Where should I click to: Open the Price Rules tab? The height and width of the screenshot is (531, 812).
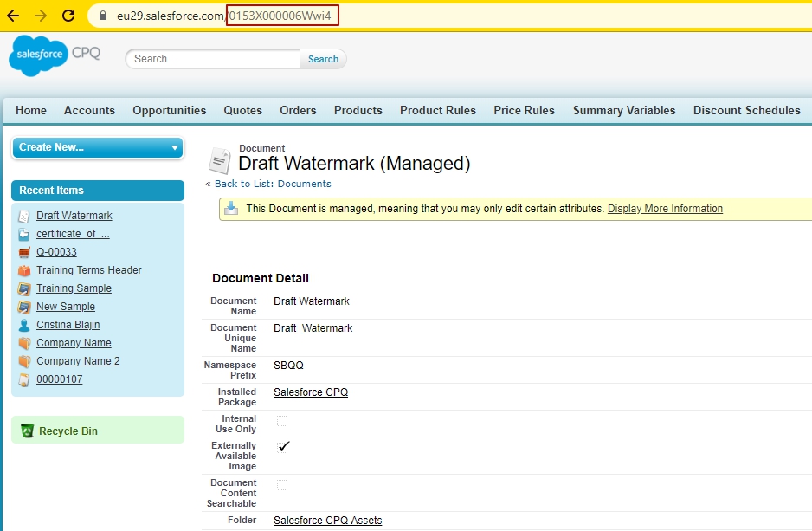click(524, 110)
